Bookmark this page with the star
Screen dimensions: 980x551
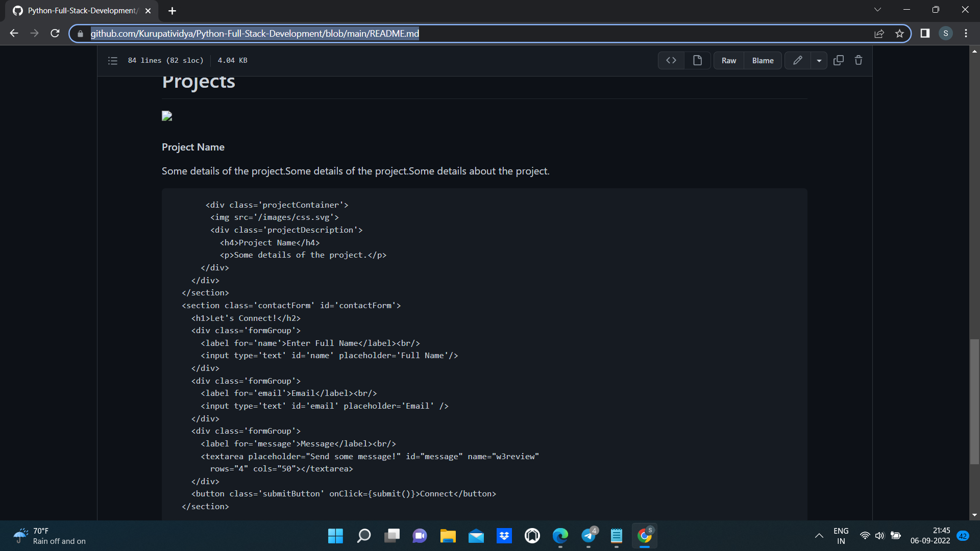pos(900,33)
